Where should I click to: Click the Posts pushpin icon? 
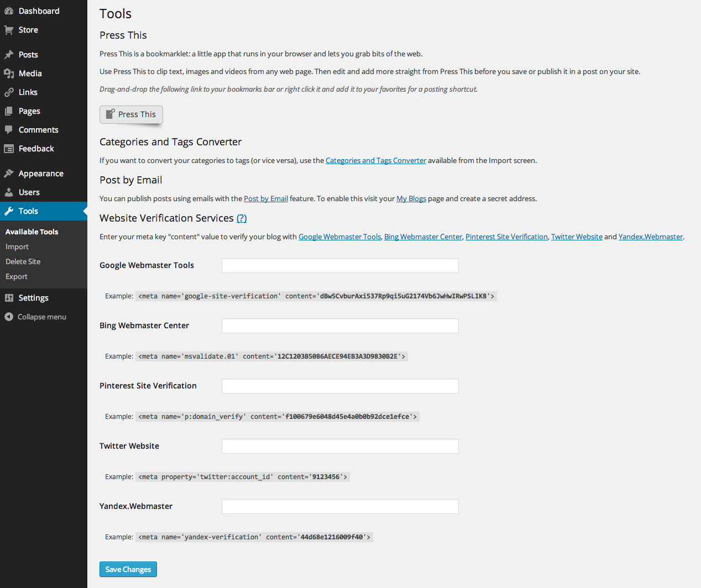(9, 55)
